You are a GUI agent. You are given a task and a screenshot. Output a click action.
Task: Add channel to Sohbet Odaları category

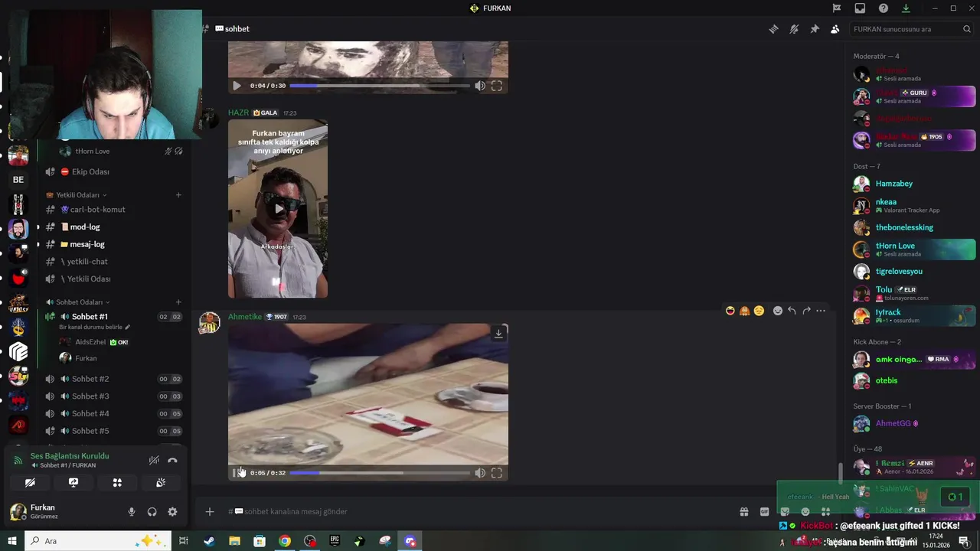[178, 302]
